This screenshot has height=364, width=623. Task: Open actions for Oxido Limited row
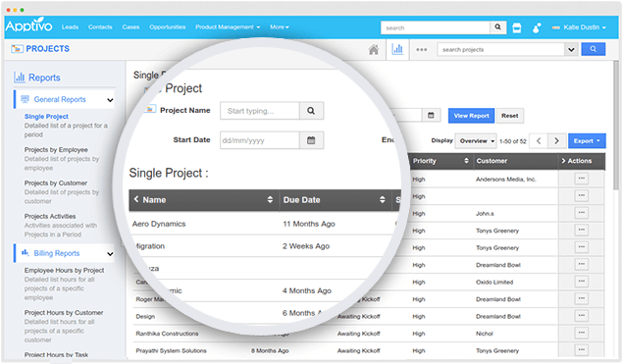click(x=581, y=282)
